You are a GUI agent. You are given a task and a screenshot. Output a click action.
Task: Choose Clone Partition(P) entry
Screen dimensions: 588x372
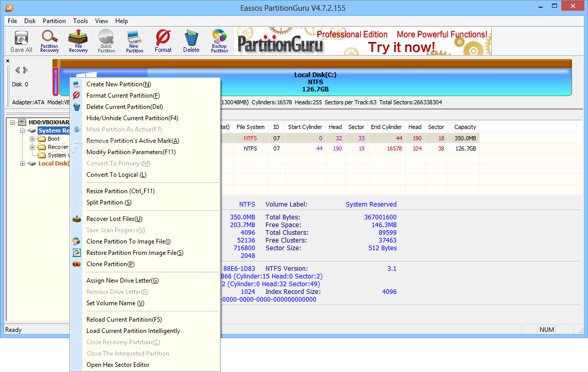point(145,264)
